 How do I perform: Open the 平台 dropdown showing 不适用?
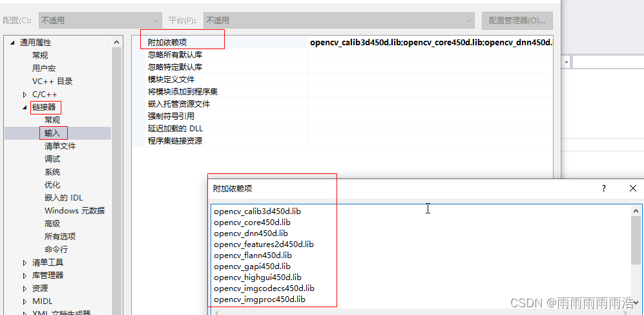(339, 20)
